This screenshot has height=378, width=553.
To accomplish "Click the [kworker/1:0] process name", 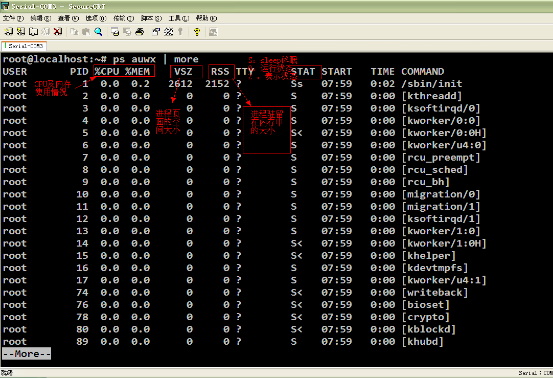I will pyautogui.click(x=441, y=231).
